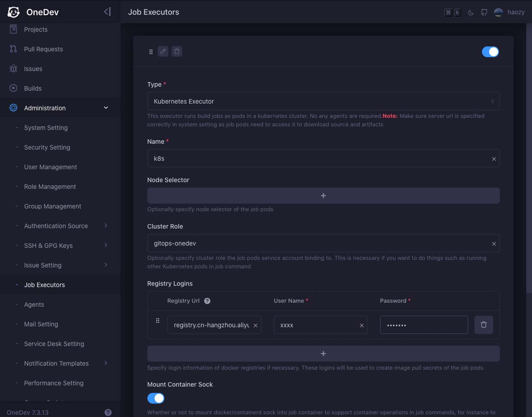
Task: Toggle the executor enabled switch
Action: pyautogui.click(x=490, y=52)
